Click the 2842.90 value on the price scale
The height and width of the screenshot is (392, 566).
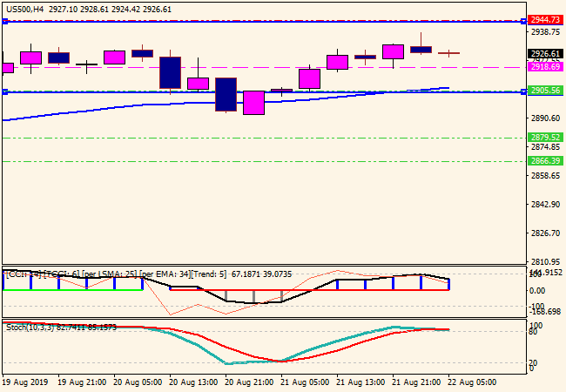(x=544, y=205)
